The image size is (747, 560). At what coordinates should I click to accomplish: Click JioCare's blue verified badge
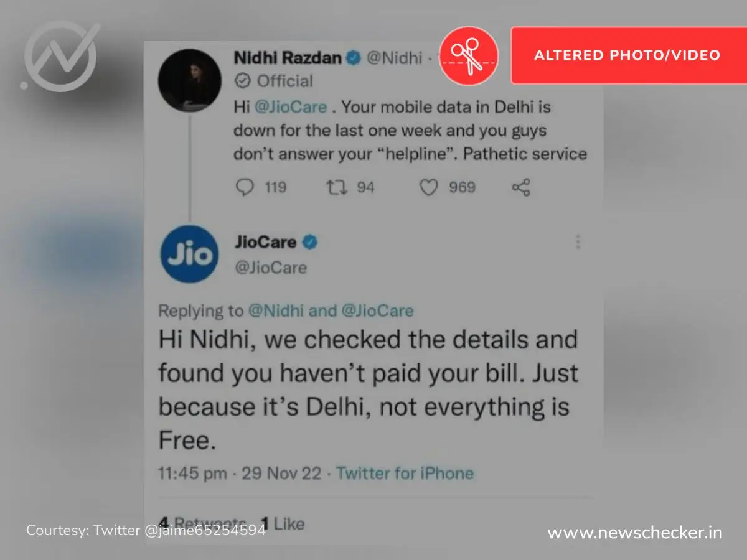pos(310,242)
